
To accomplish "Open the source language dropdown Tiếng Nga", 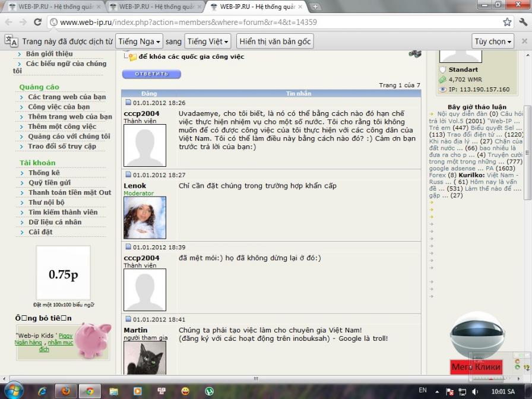I will (140, 42).
